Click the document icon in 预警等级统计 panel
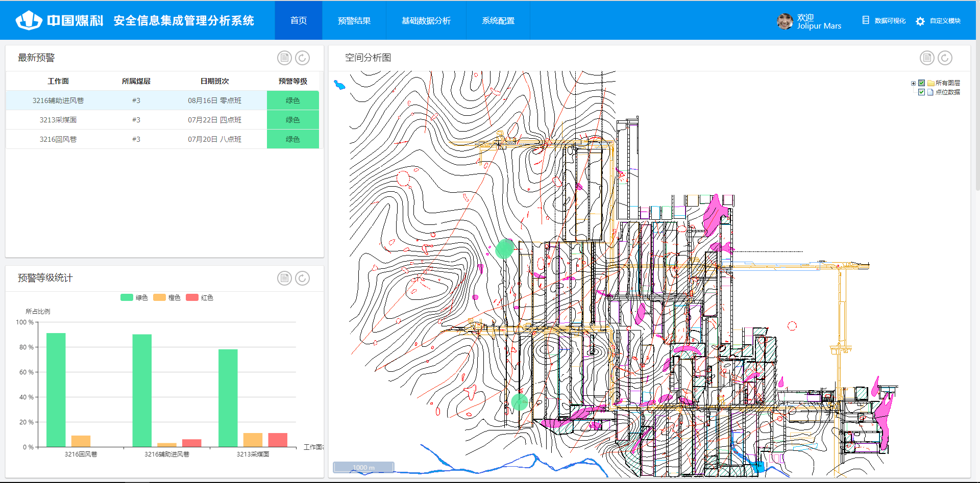 point(284,278)
